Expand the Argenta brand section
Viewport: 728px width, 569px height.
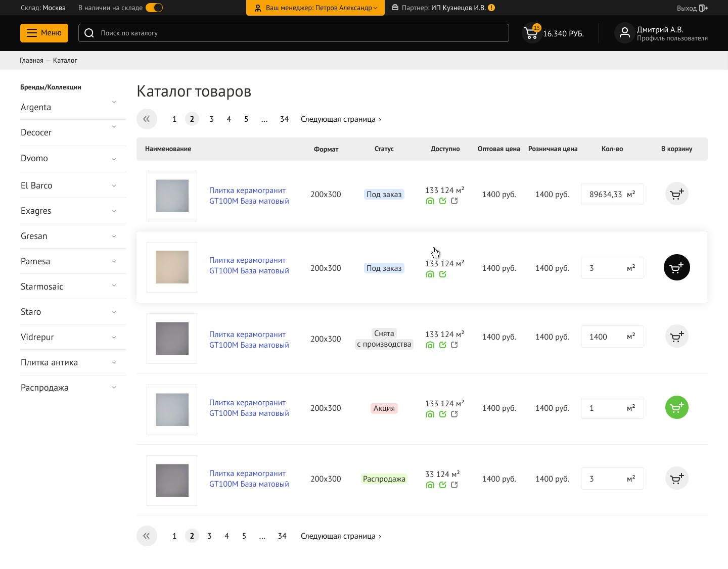[x=114, y=102]
